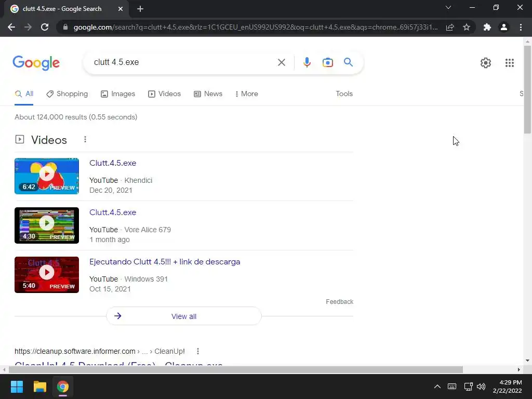Click the Oct 15, 2021 date text
This screenshot has width=532, height=399.
click(110, 289)
